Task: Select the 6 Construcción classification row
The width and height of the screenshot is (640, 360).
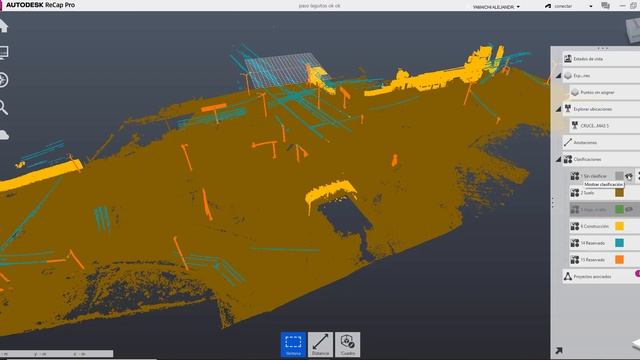Action: pyautogui.click(x=605, y=226)
